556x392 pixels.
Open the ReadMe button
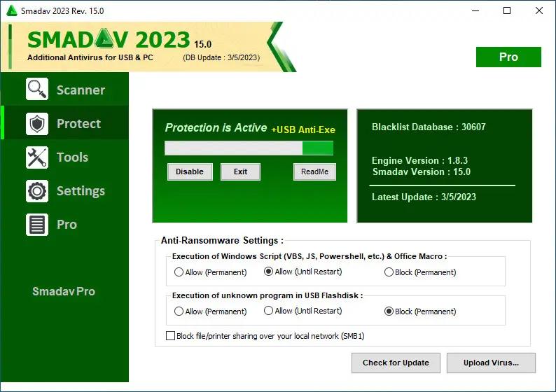click(314, 171)
